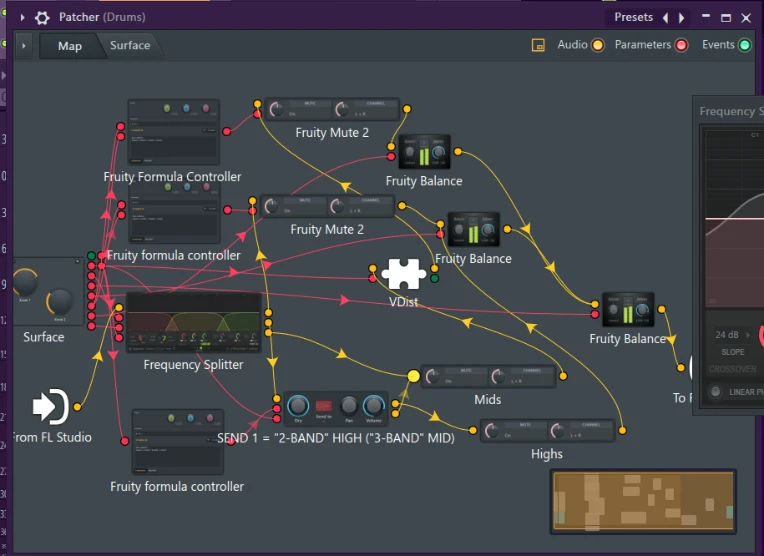This screenshot has width=764, height=556.
Task: Expand the Patcher title bar arrow menu
Action: pos(22,18)
